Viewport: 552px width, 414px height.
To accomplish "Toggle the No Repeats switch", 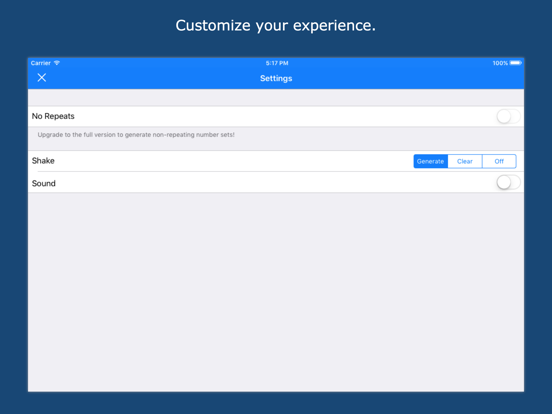I will pos(508,117).
